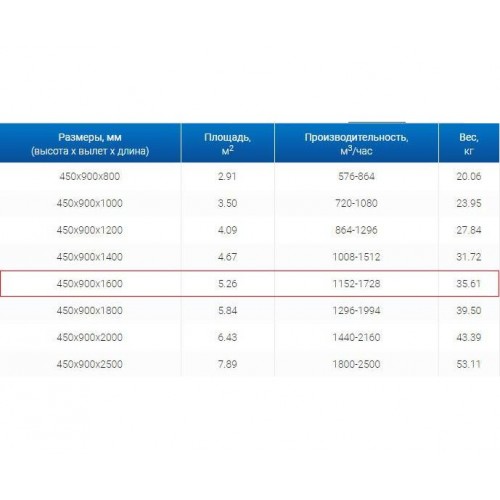Viewport: 500px width, 500px height.
Task: Click the area value 7.89
Action: click(x=227, y=364)
